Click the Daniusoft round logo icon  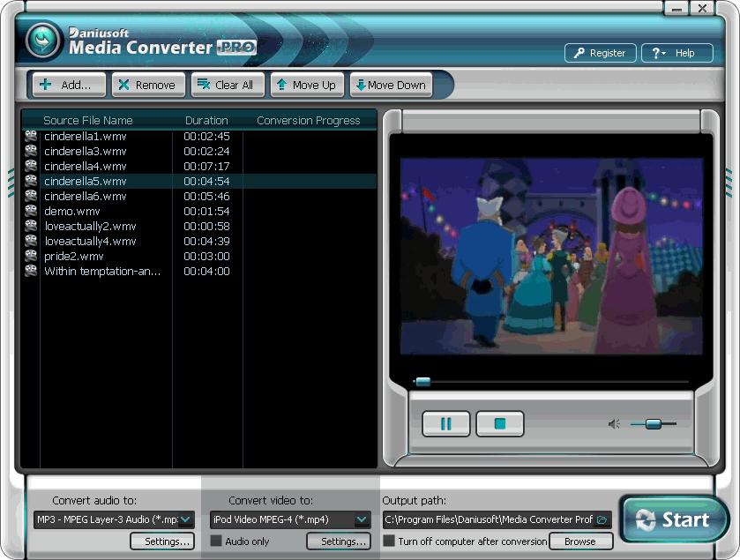pyautogui.click(x=43, y=41)
